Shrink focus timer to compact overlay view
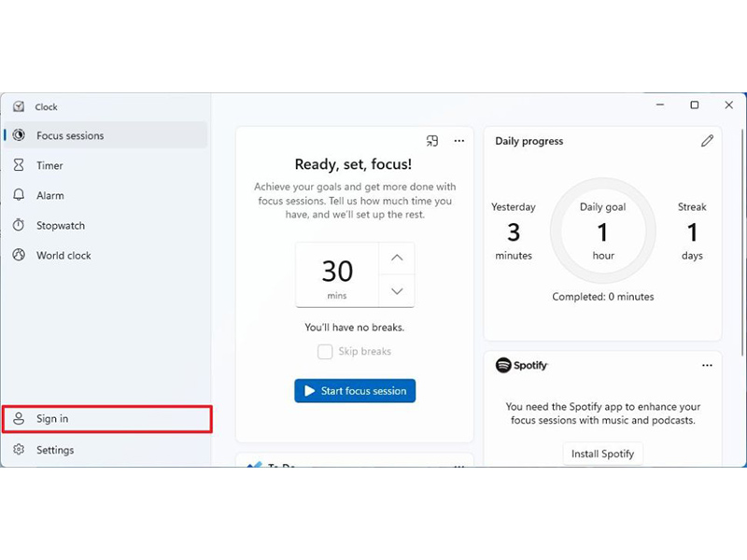 (432, 141)
